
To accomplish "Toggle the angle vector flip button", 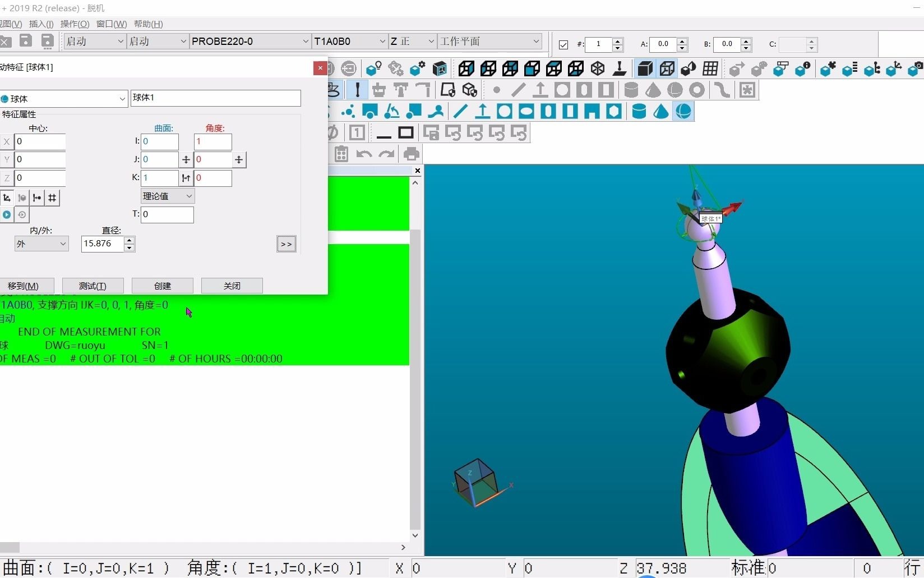I will pyautogui.click(x=238, y=160).
